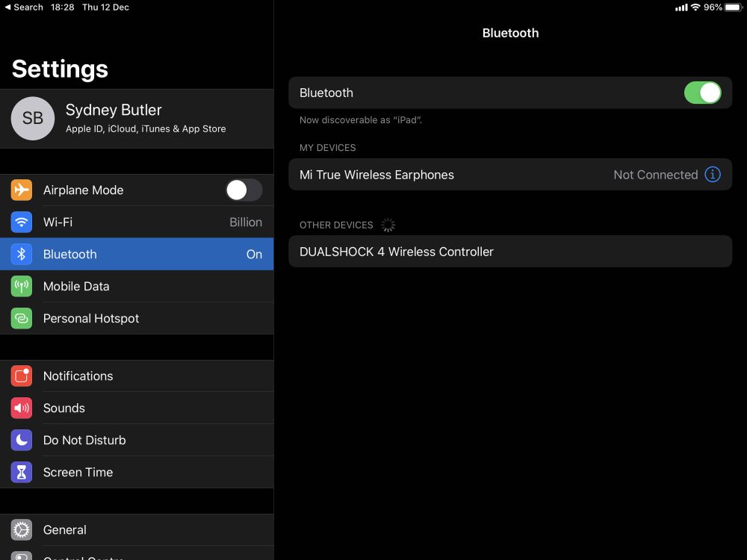Screen dimensions: 747x560
Task: Tap the red Notifications icon
Action: (22, 376)
